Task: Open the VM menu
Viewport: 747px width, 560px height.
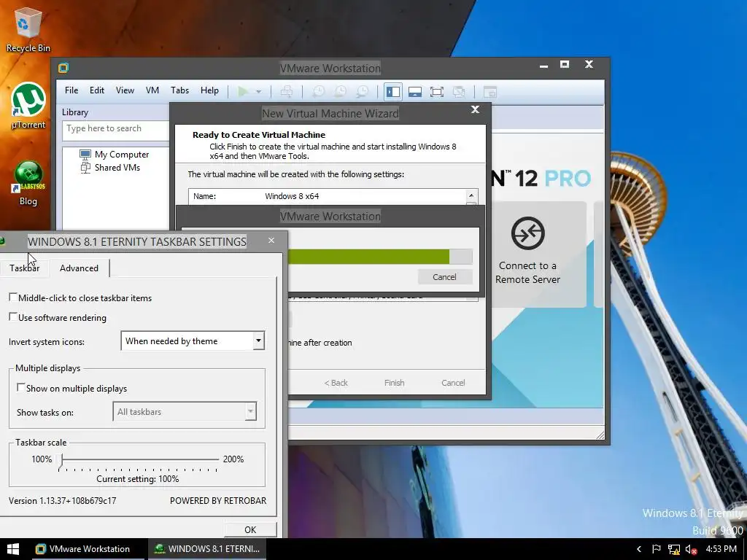Action: pyautogui.click(x=152, y=90)
